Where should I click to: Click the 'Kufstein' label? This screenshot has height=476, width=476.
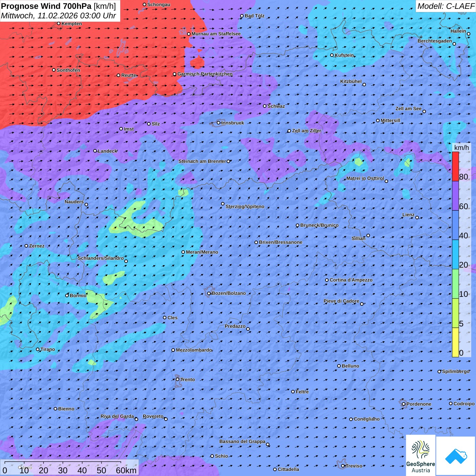point(344,55)
